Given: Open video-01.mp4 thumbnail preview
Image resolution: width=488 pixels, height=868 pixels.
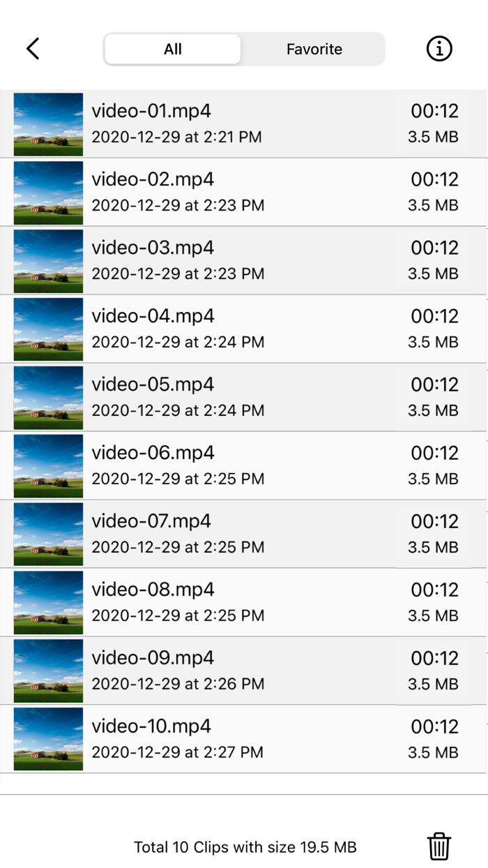Looking at the screenshot, I should (47, 124).
